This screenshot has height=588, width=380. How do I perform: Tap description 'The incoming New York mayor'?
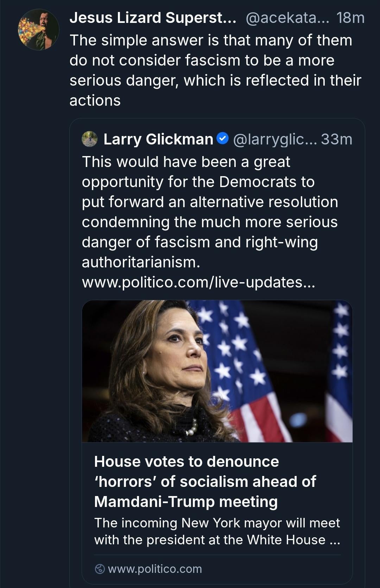point(217,523)
